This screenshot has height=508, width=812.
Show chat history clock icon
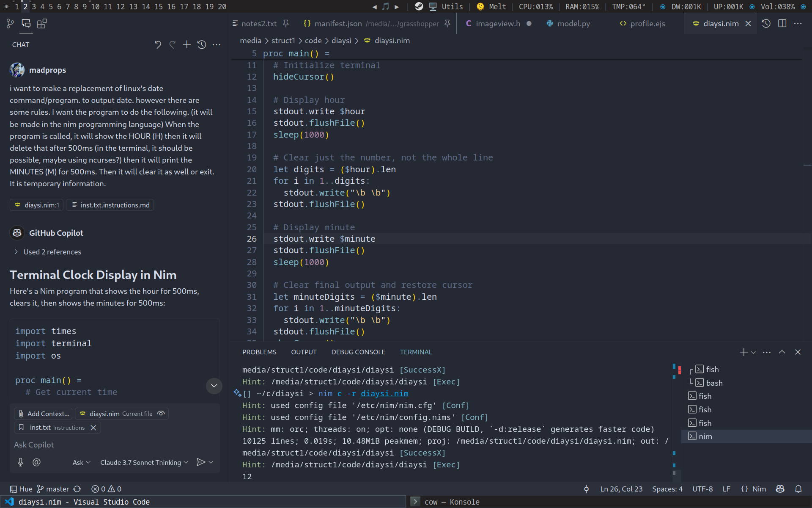click(202, 44)
